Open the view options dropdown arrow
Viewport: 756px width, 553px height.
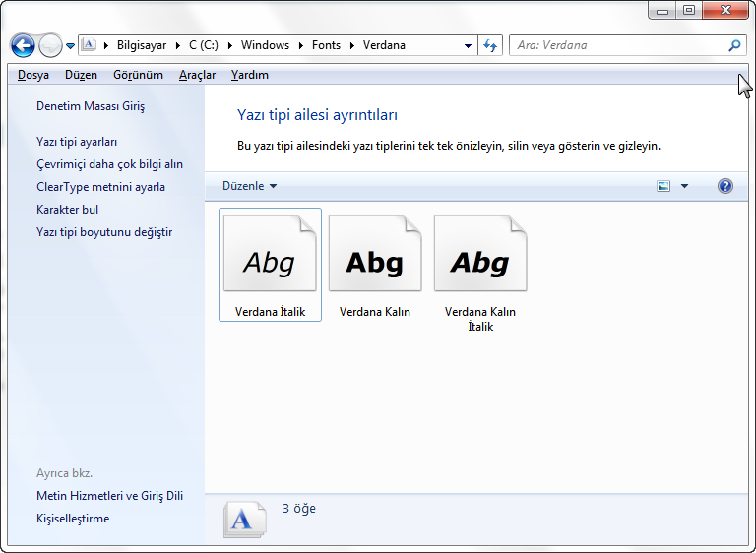click(684, 186)
